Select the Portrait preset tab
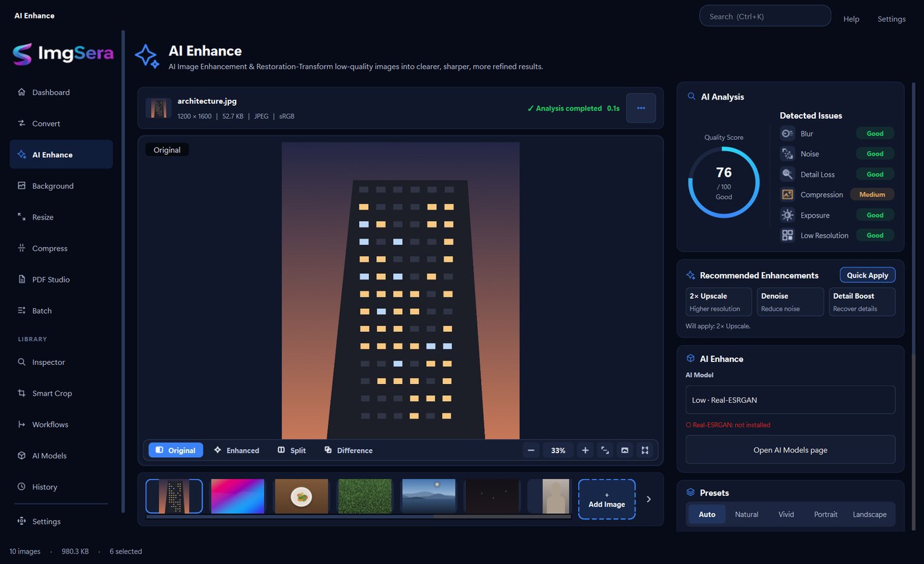This screenshot has width=924, height=564. pyautogui.click(x=826, y=514)
